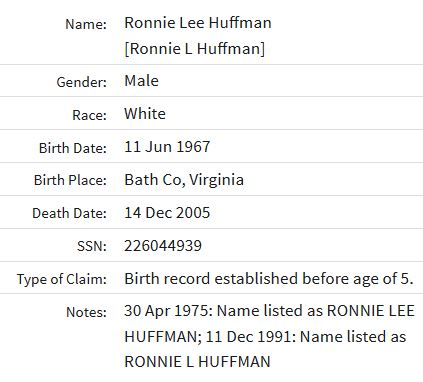
Task: Click the Gender value Male
Action: point(141,81)
